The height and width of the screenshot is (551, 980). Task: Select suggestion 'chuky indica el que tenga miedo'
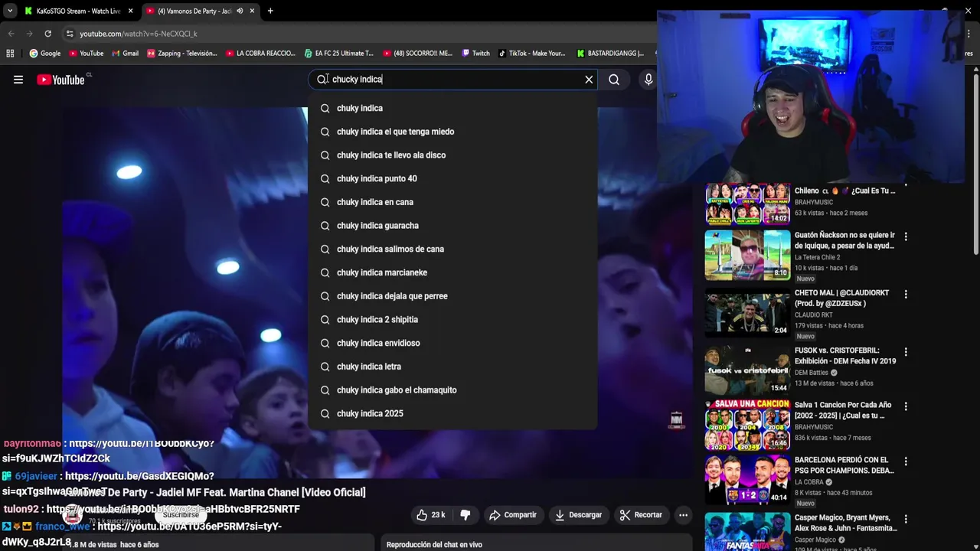pos(452,132)
